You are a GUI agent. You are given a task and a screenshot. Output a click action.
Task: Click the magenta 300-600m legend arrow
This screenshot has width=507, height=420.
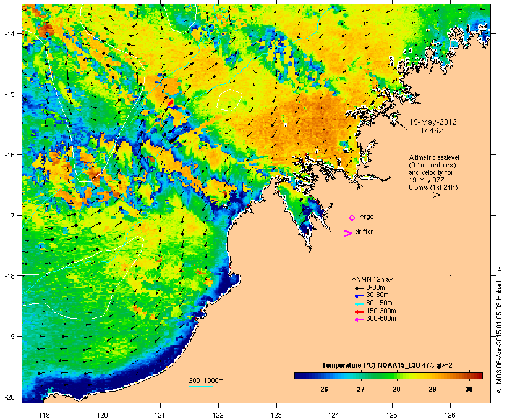click(359, 319)
